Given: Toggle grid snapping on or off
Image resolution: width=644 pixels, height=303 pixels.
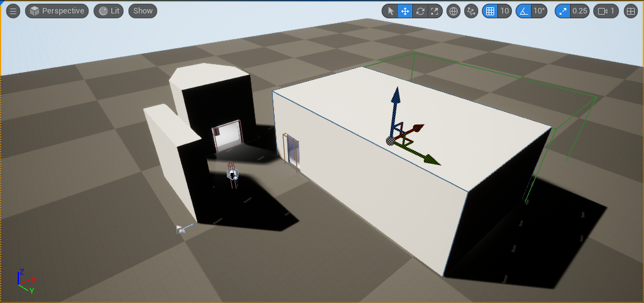Looking at the screenshot, I should tap(490, 11).
